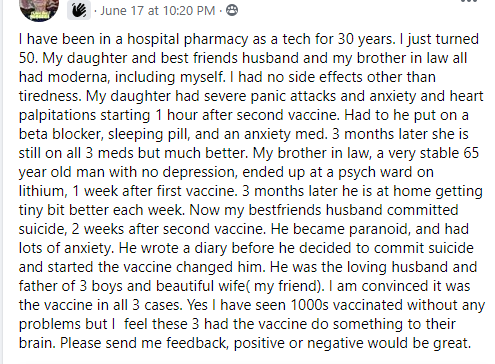Viewport: 495px width, 364px height.
Task: Click the line starting 'tiredness. My daughter had severe'
Action: (x=251, y=96)
